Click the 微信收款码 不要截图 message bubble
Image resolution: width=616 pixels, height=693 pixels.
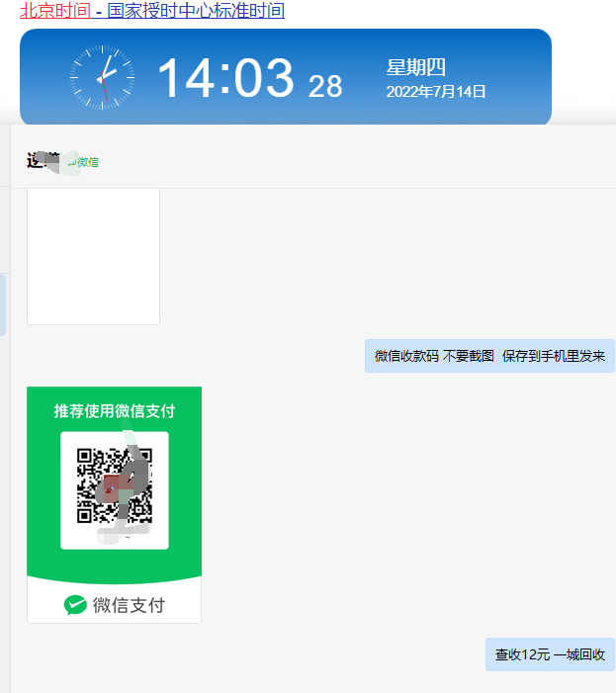(x=489, y=356)
